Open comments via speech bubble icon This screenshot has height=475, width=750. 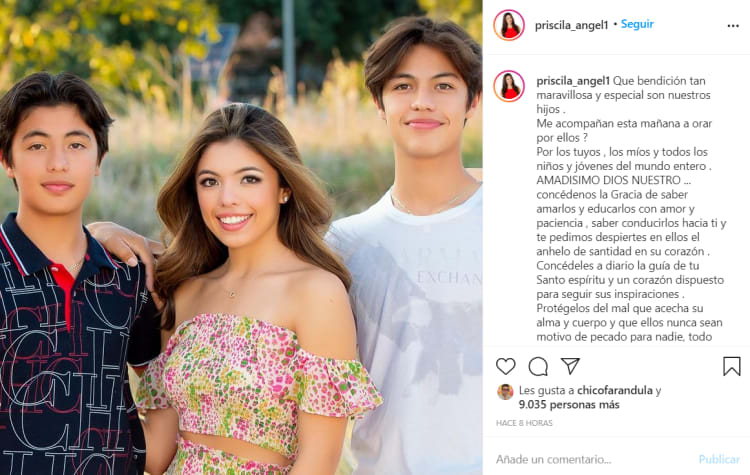coord(538,366)
